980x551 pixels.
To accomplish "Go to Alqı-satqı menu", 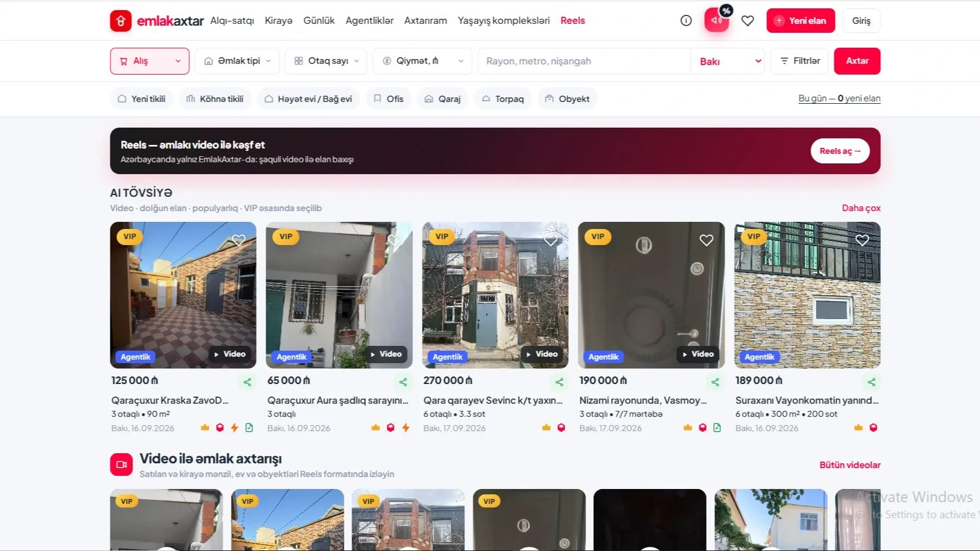I will [232, 20].
